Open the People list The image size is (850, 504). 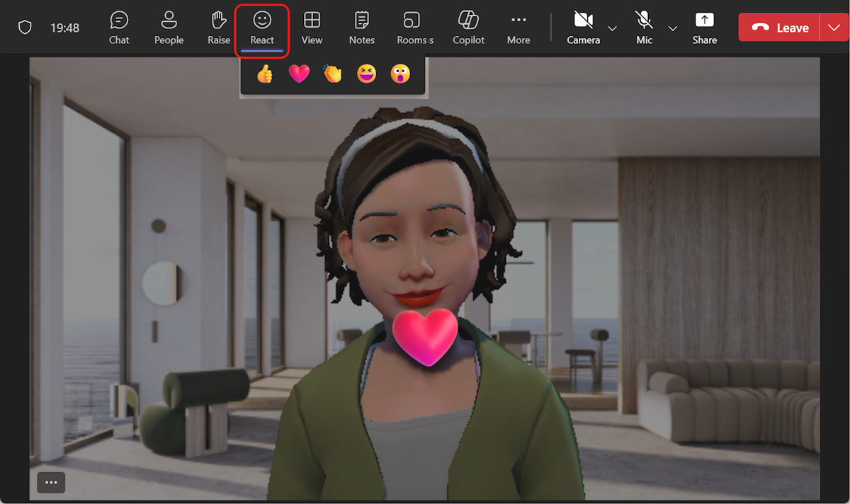pos(169,27)
